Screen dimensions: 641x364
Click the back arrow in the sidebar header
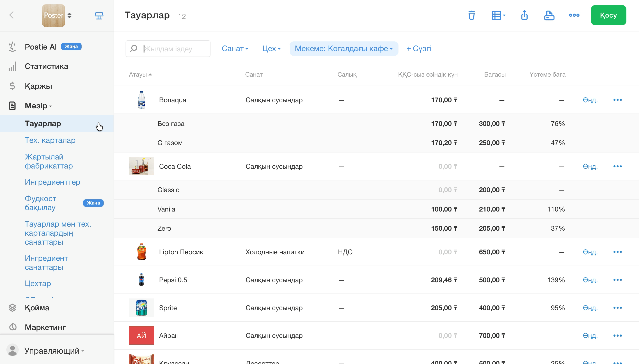[x=11, y=15]
